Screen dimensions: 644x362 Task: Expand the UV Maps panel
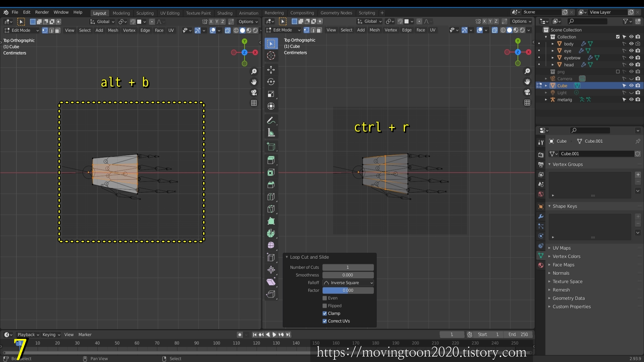point(561,248)
